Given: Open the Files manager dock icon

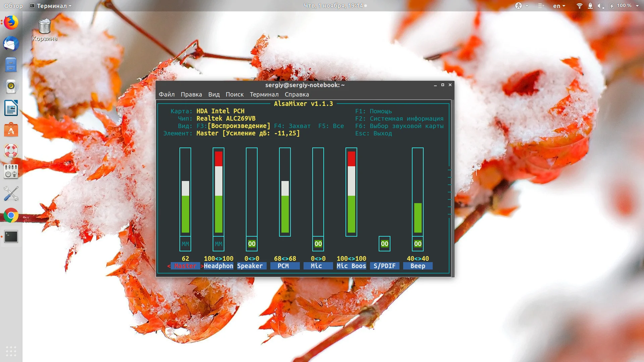Looking at the screenshot, I should (11, 65).
